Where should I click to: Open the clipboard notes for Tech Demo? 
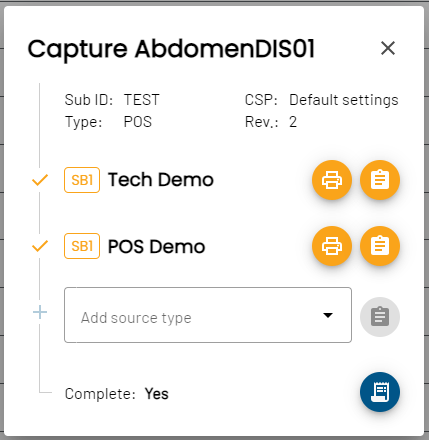pos(380,180)
